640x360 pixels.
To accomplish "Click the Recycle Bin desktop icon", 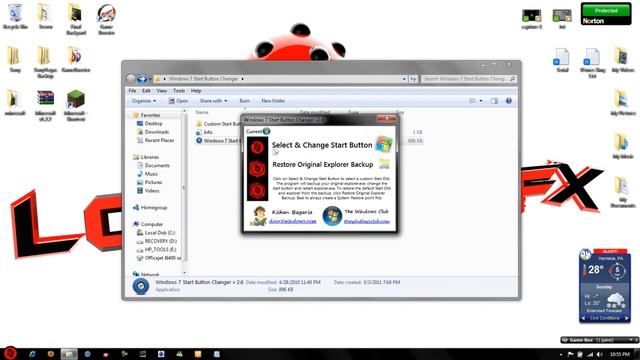I will pyautogui.click(x=15, y=16).
